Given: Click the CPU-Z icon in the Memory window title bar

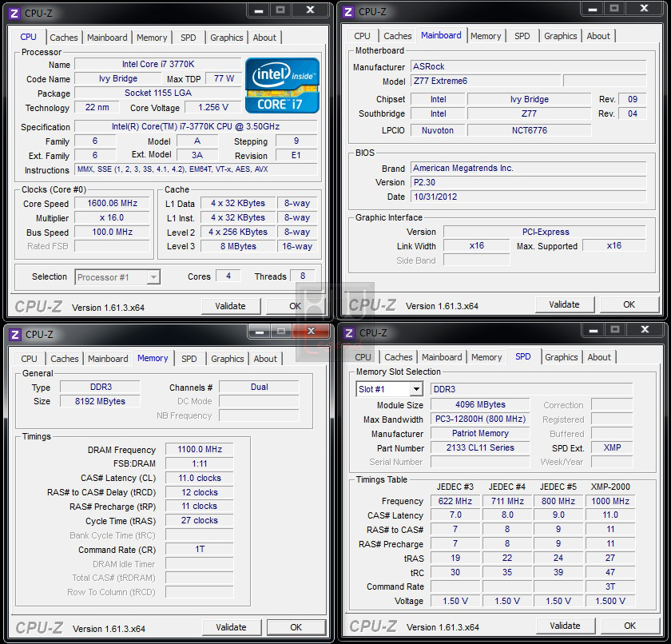Looking at the screenshot, I should click(15, 334).
